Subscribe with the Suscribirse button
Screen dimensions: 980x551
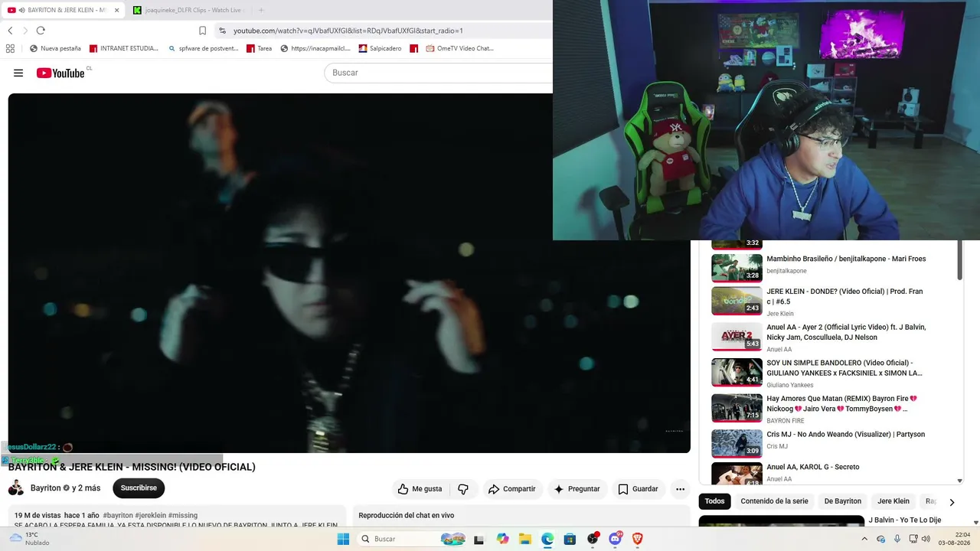(139, 488)
